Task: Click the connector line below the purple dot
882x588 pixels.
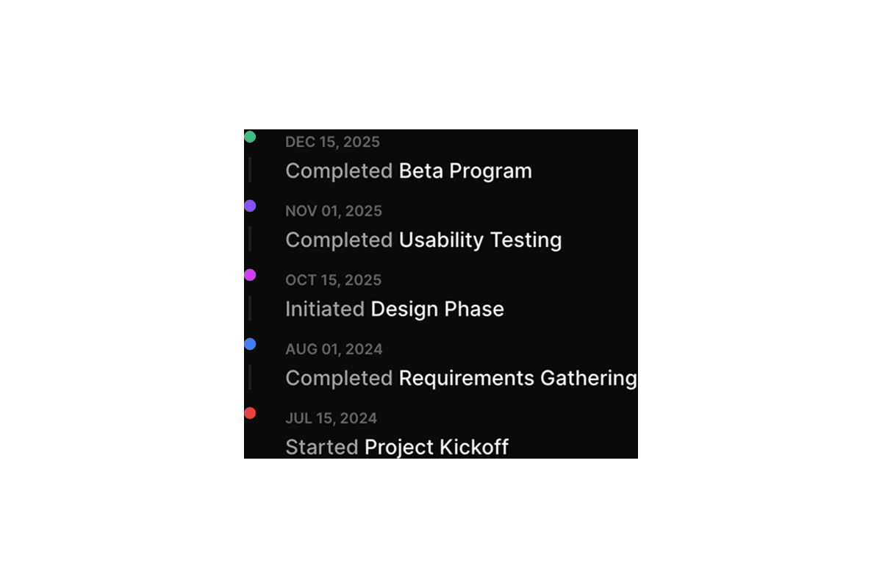Action: coord(250,239)
